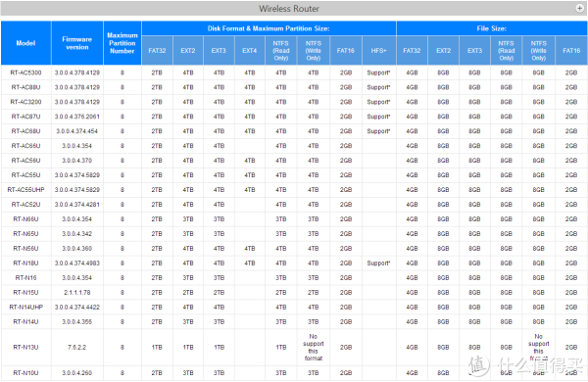
Task: Click Support* cell in RT-AC5300 row
Action: tap(378, 72)
